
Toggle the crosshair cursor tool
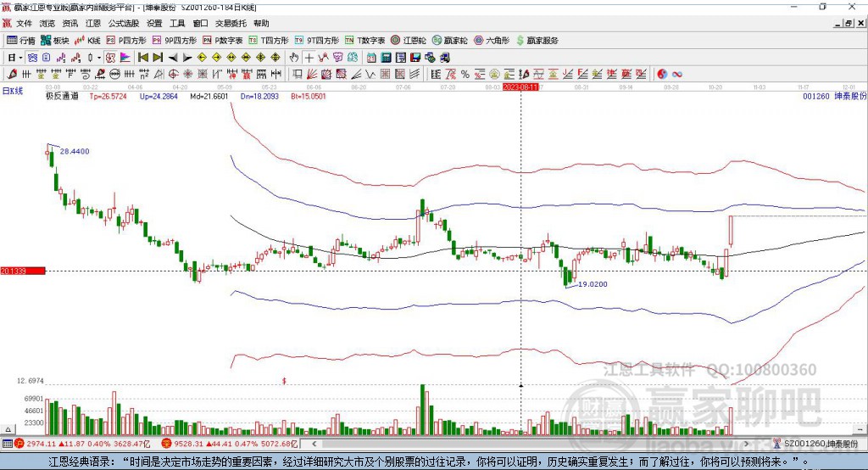pyautogui.click(x=309, y=58)
